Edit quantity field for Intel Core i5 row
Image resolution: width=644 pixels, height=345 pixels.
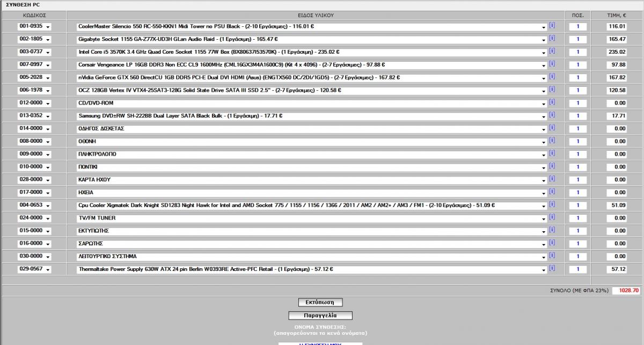(578, 52)
